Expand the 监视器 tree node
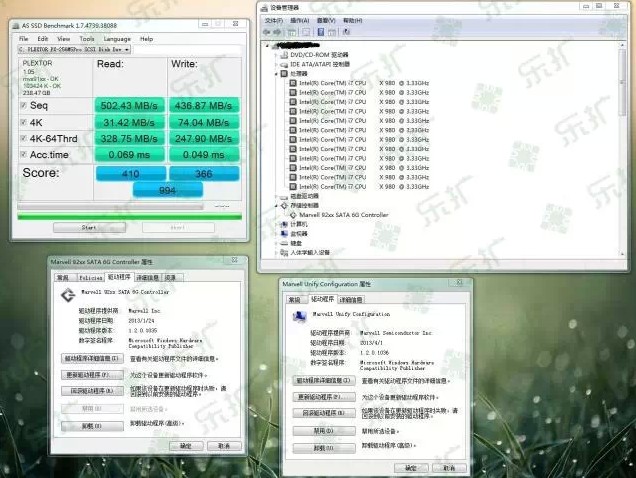This screenshot has width=636, height=478. [x=277, y=234]
